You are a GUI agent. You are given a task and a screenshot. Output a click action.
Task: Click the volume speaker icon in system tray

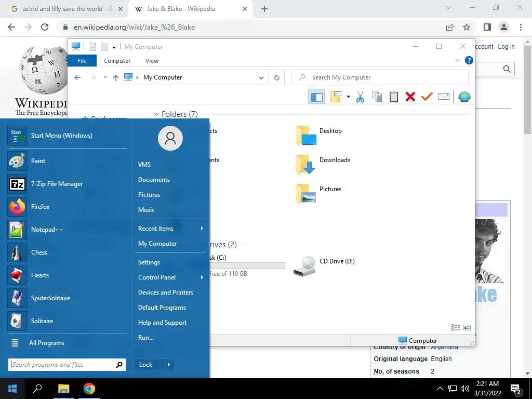click(x=465, y=389)
